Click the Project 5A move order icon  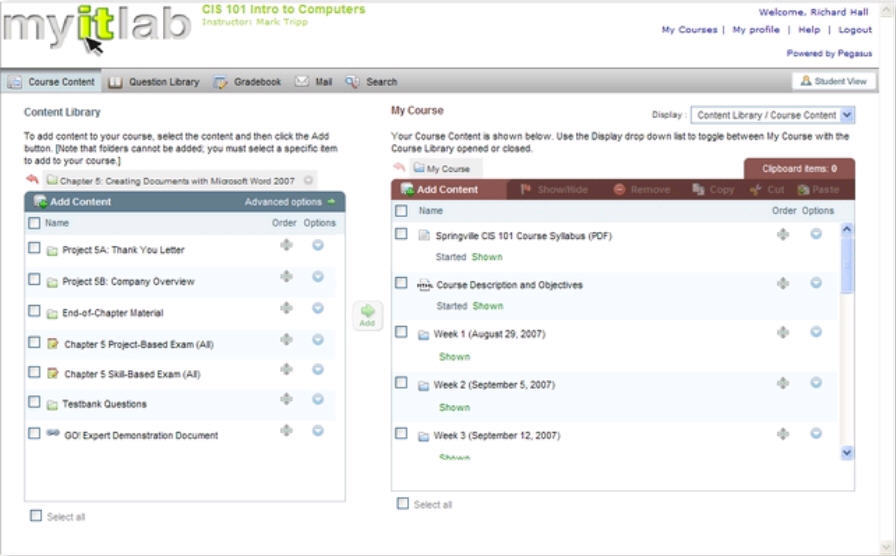pyautogui.click(x=286, y=245)
